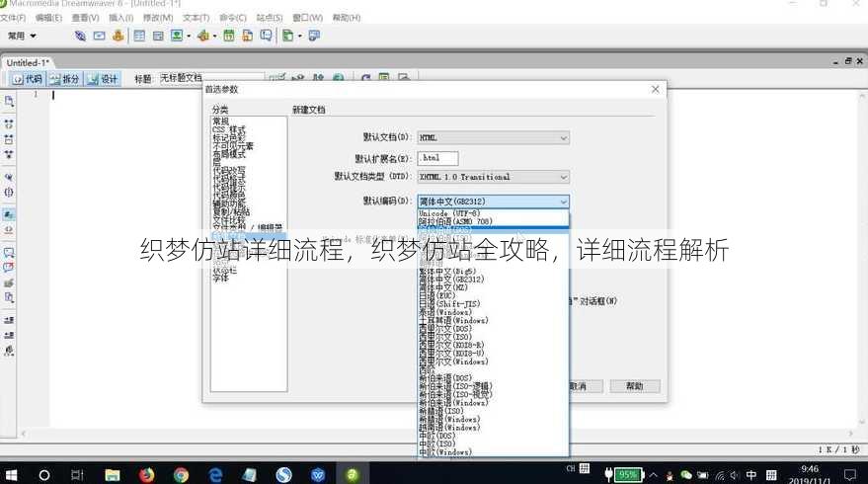Open the 插入(I) menu
The width and height of the screenshot is (868, 484).
[120, 18]
